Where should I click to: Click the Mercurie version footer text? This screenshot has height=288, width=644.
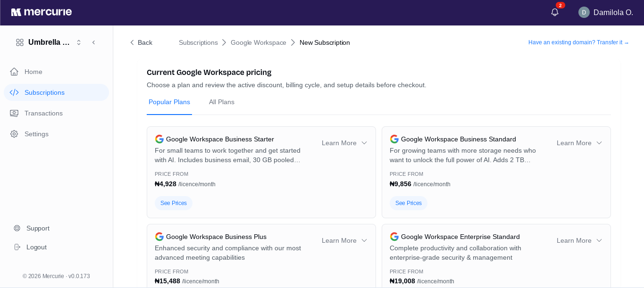coord(56,276)
